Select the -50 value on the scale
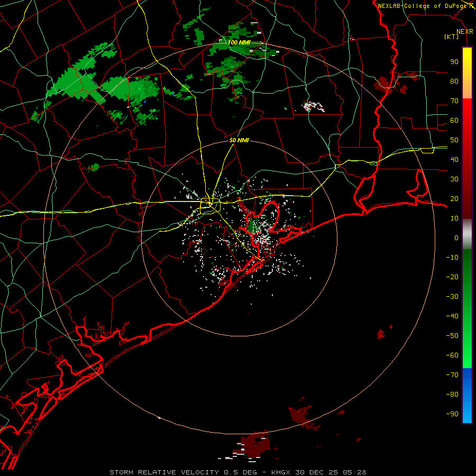 click(x=452, y=336)
